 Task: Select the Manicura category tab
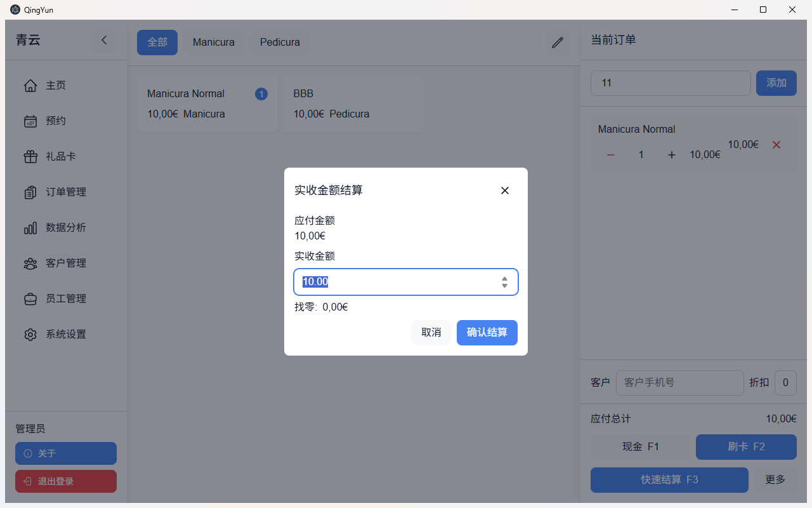tap(214, 43)
